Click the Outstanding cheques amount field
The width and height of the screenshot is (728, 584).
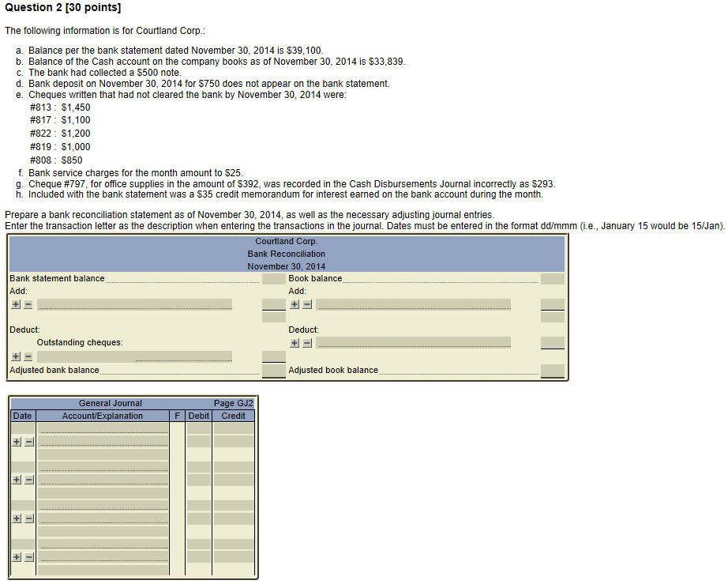coord(274,356)
